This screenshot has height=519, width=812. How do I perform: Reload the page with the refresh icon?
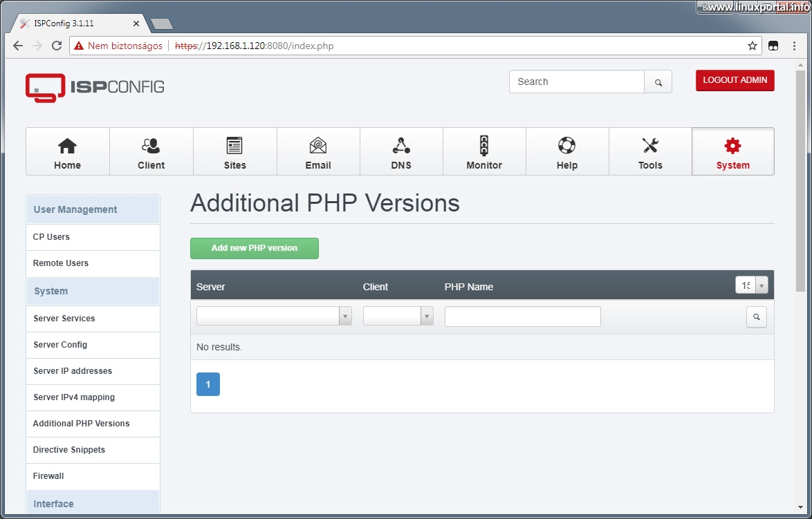point(57,46)
